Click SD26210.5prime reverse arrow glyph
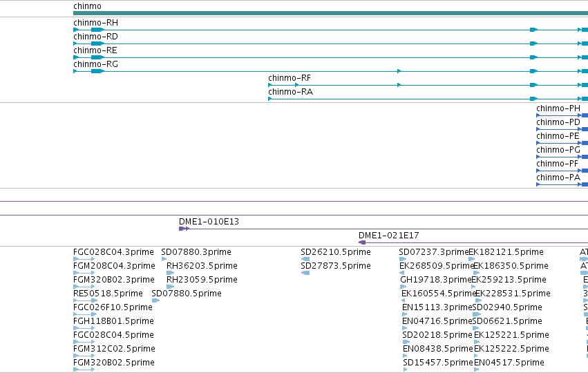The width and height of the screenshot is (588, 373). coord(305,260)
